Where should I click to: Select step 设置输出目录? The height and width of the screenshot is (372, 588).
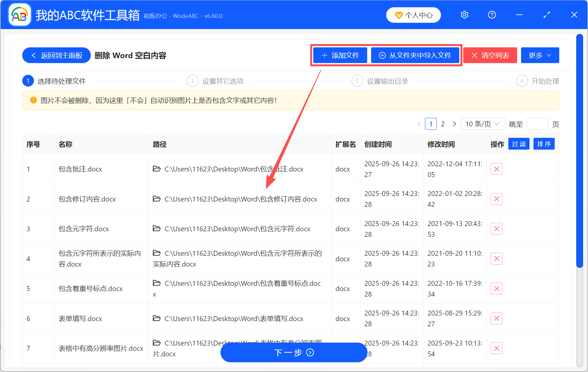[x=387, y=81]
